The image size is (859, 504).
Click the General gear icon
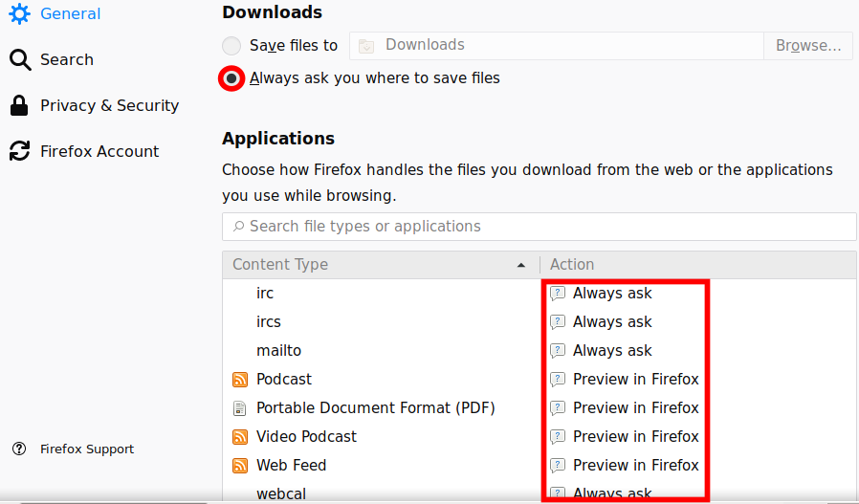19,14
